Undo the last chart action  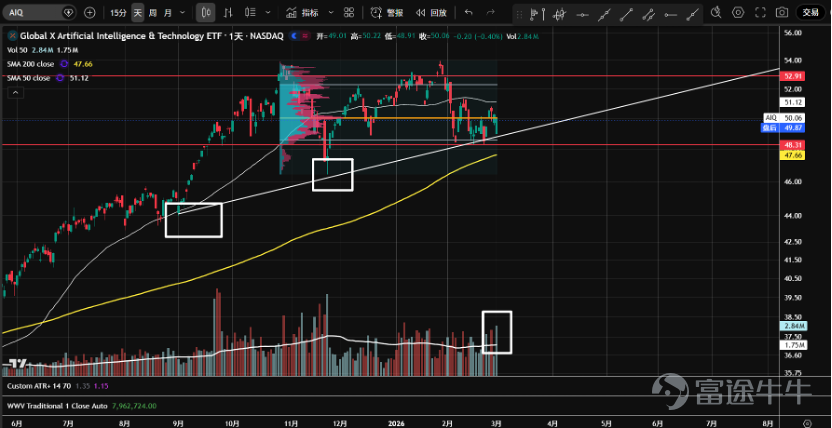tap(468, 12)
